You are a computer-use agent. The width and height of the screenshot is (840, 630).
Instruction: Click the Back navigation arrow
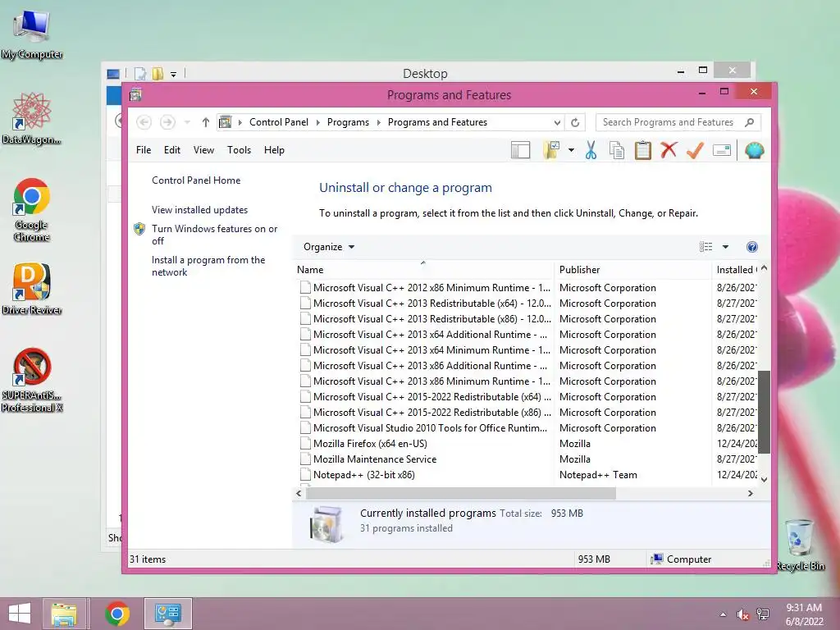click(x=144, y=123)
